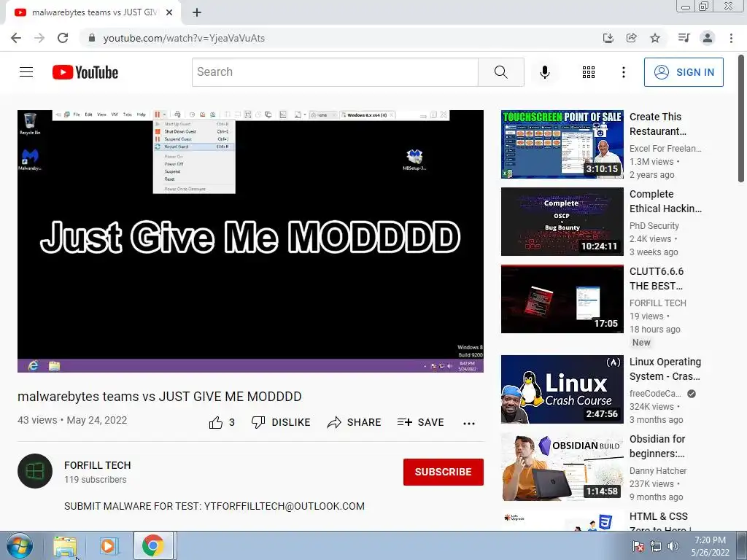Click the page vertical scrollbar

pyautogui.click(x=741, y=118)
